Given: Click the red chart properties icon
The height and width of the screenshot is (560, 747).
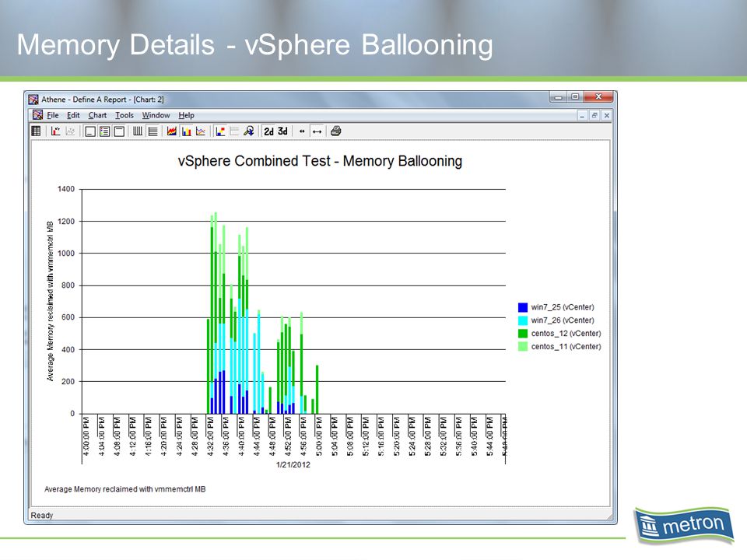Looking at the screenshot, I should [x=56, y=131].
